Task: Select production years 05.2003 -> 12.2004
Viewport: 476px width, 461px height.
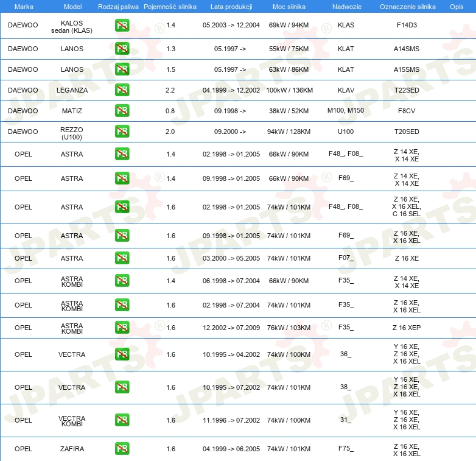Action: 231,25
